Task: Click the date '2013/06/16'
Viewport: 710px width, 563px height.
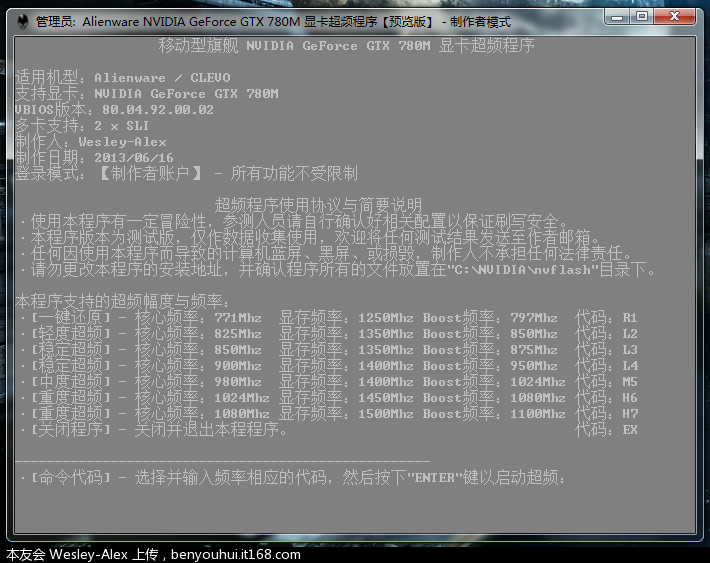Action: pos(134,158)
